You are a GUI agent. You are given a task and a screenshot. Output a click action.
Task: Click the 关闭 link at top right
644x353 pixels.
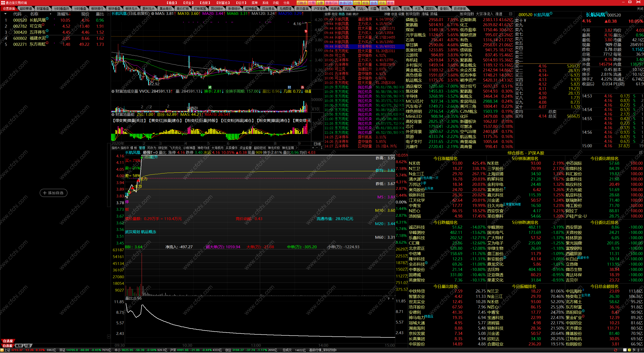click(640, 9)
